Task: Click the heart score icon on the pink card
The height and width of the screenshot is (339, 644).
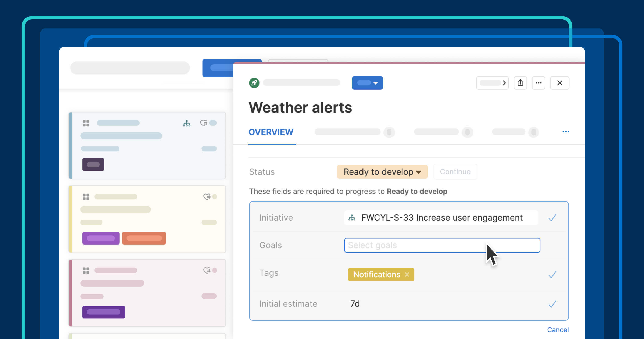Action: [207, 270]
